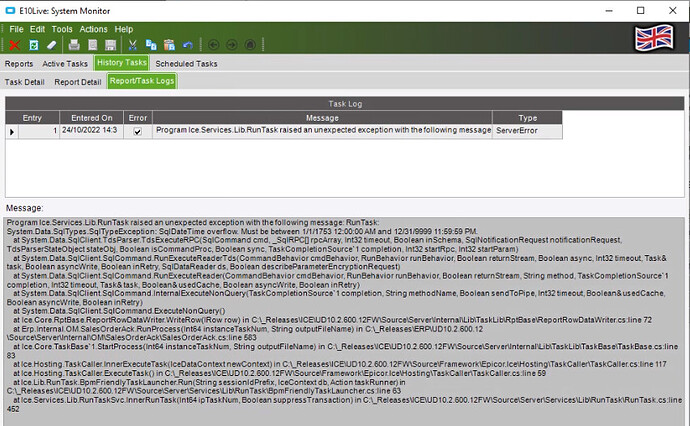This screenshot has height=426, width=690.
Task: Open the Actions menu
Action: click(93, 29)
